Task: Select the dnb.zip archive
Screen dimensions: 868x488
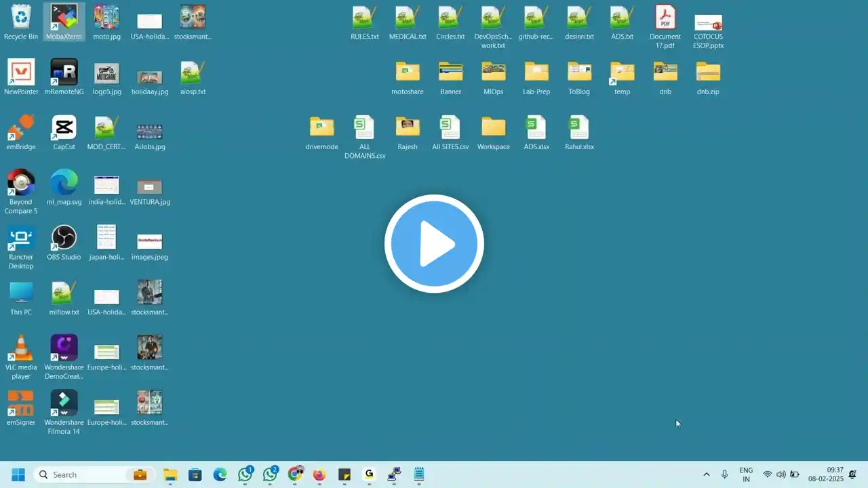Action: [708, 77]
